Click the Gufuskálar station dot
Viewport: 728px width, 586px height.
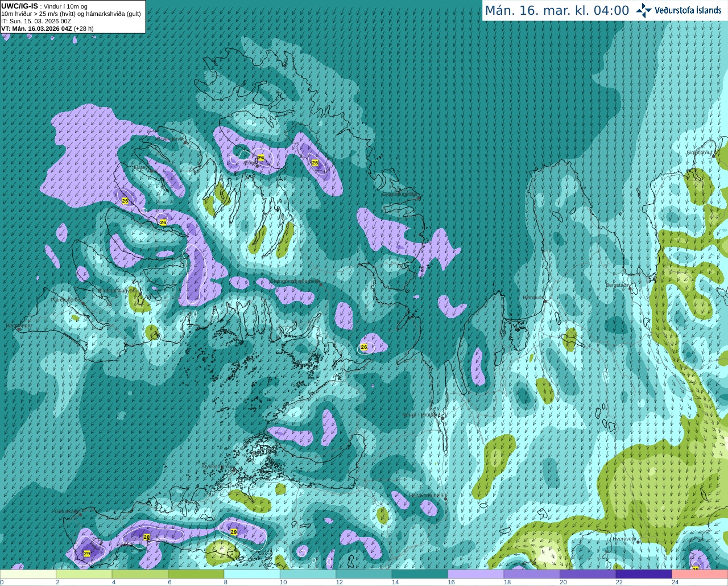click(x=81, y=514)
